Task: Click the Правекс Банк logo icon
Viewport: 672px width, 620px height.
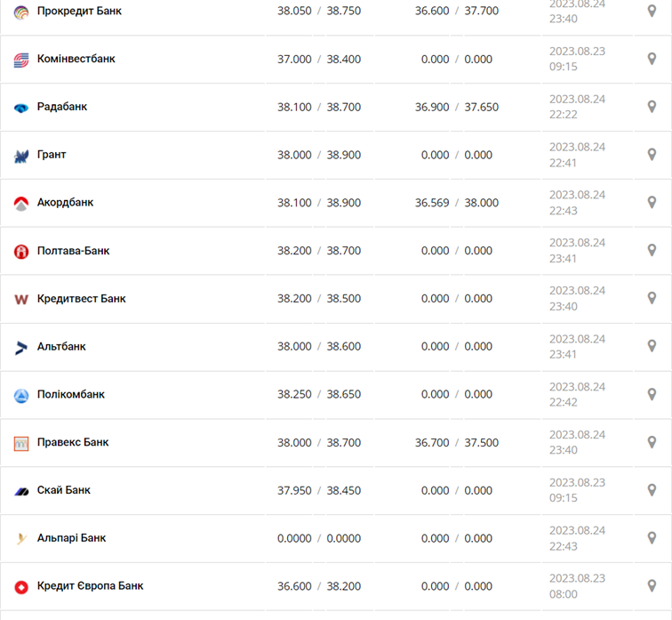Action: (x=21, y=443)
